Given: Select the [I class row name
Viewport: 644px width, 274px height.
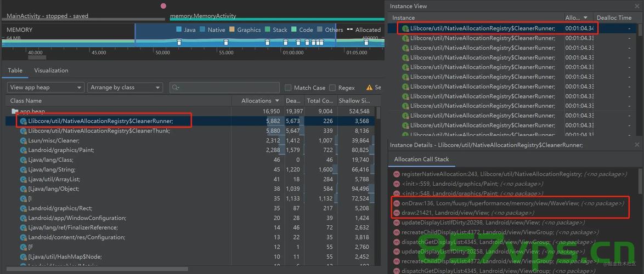Looking at the screenshot, I should [30, 198].
